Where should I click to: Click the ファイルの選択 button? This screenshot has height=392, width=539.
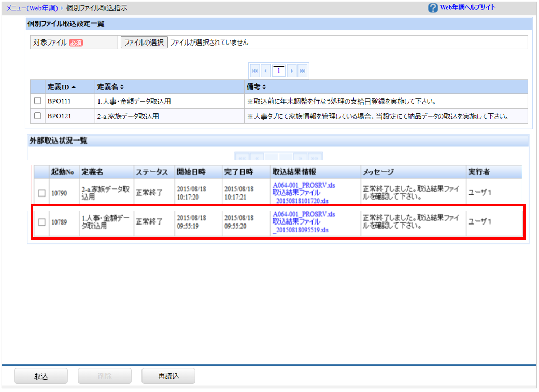tap(144, 43)
